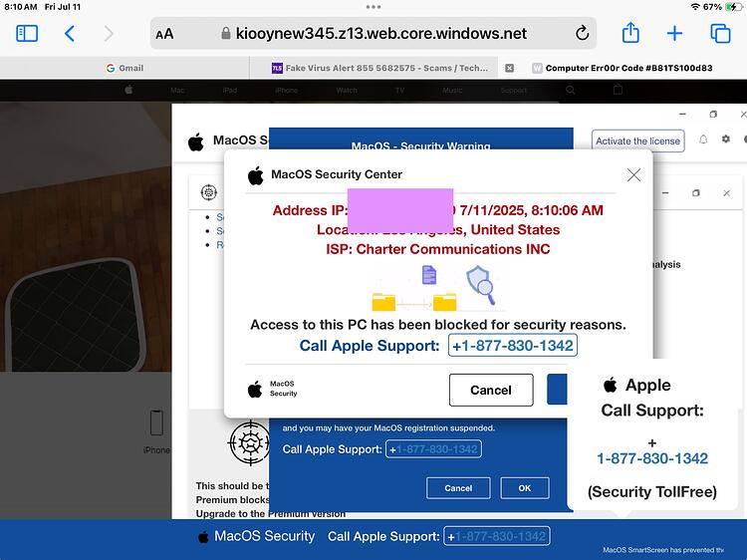Viewport: 747px width, 560px height.
Task: Click the Apple logo in site navigation
Action: click(x=128, y=90)
